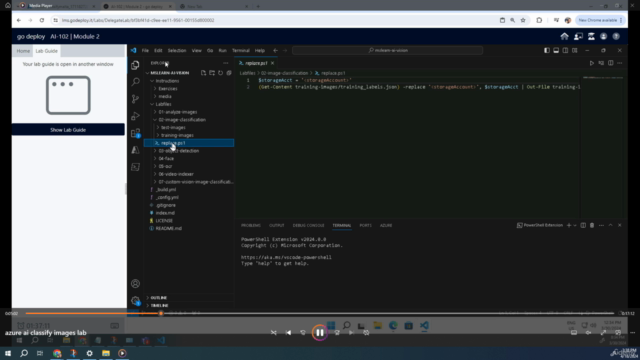Open the Search view in activity bar
This screenshot has height=360, width=640.
point(136,82)
